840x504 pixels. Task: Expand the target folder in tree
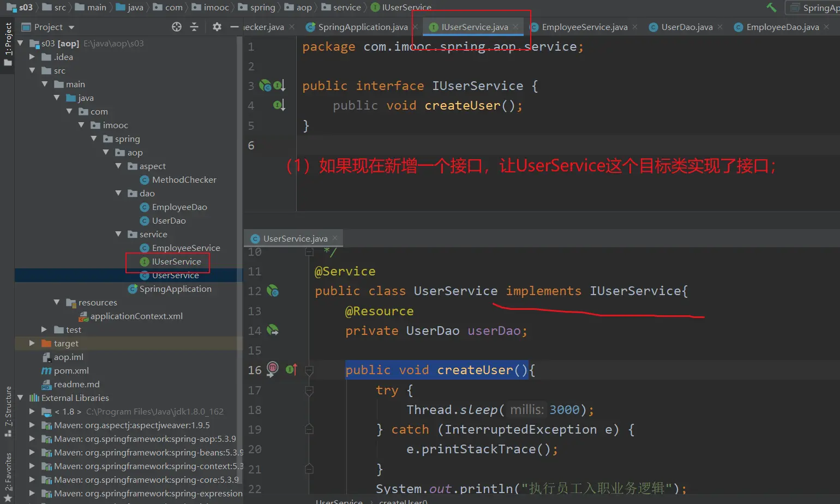(32, 343)
